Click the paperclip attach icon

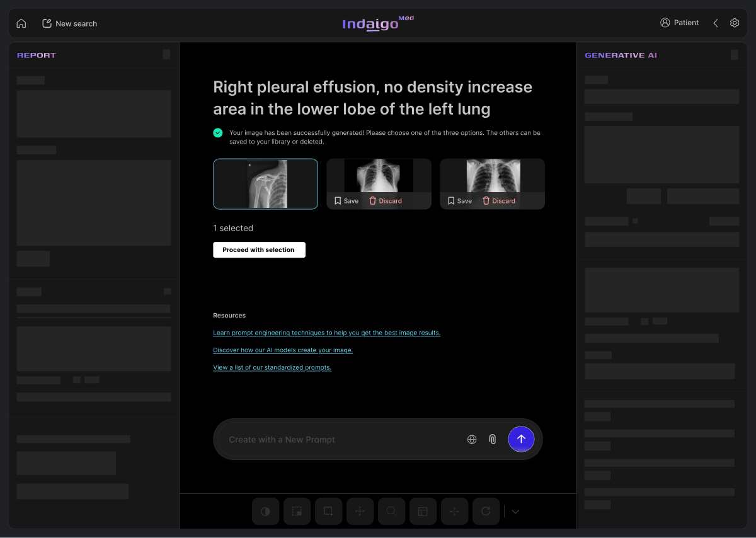(x=493, y=440)
